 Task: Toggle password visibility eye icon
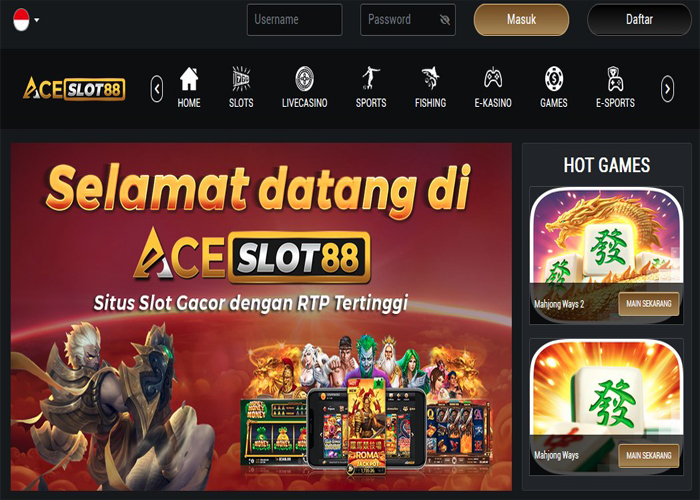click(x=445, y=20)
